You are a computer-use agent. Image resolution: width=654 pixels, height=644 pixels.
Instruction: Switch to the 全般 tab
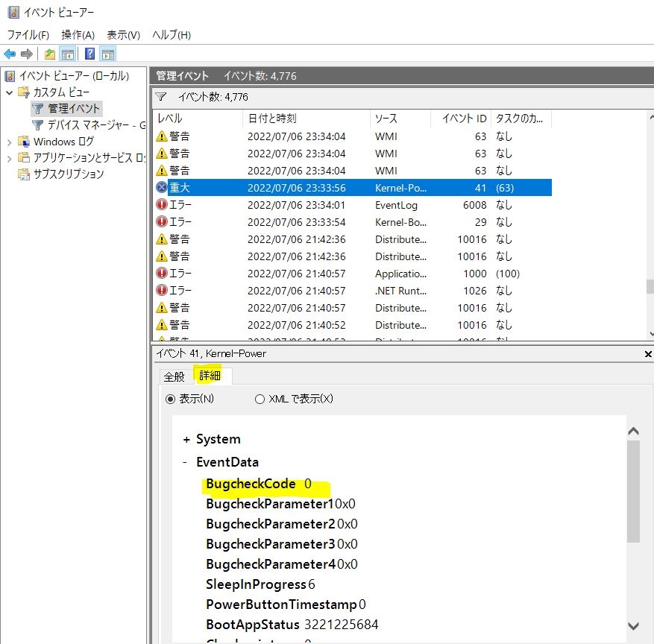(174, 377)
